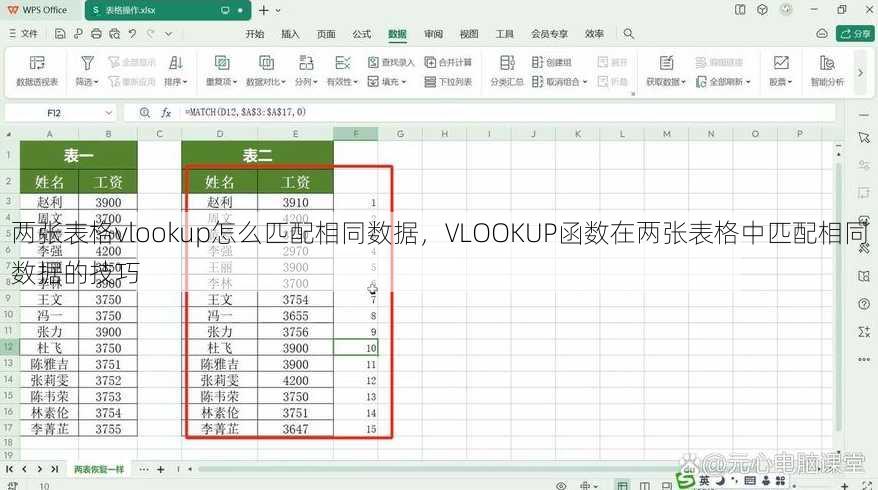Click the selection arrow tool in right sidebar
Screen dimensions: 878x490
tap(864, 137)
